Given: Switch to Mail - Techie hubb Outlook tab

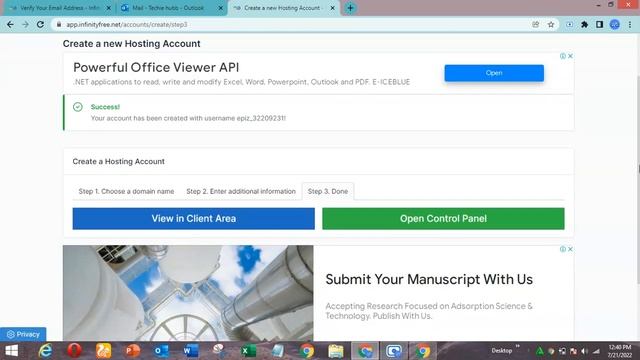Looking at the screenshot, I should pos(171,8).
